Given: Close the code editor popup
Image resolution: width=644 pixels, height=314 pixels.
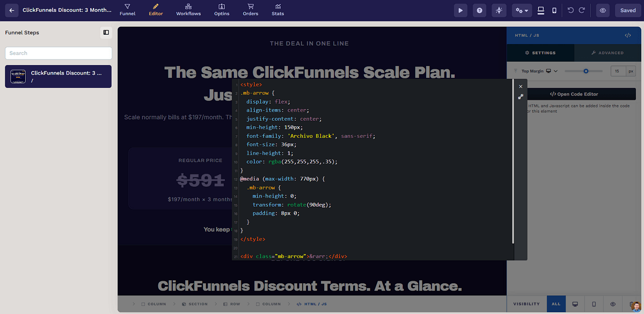Looking at the screenshot, I should pos(521,86).
